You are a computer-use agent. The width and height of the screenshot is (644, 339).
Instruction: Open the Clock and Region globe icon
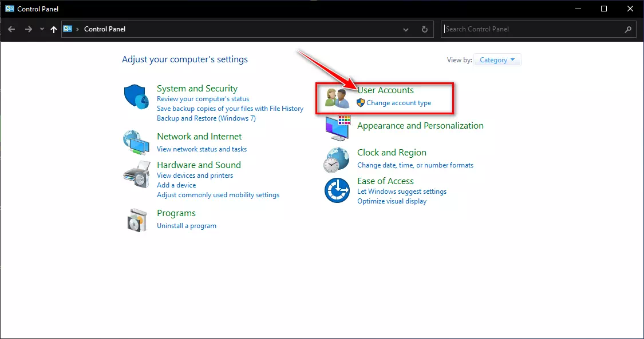(337, 160)
